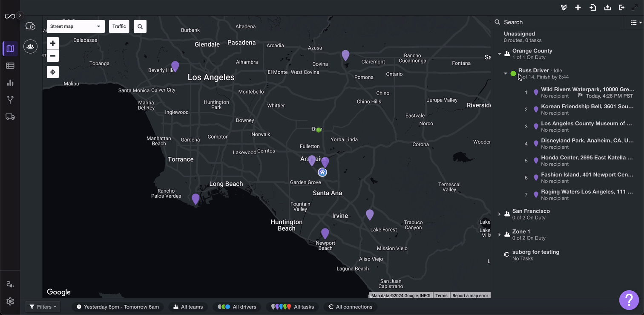Viewport: 644px width, 315px height.
Task: Expand the Zone 1 team
Action: tap(500, 234)
